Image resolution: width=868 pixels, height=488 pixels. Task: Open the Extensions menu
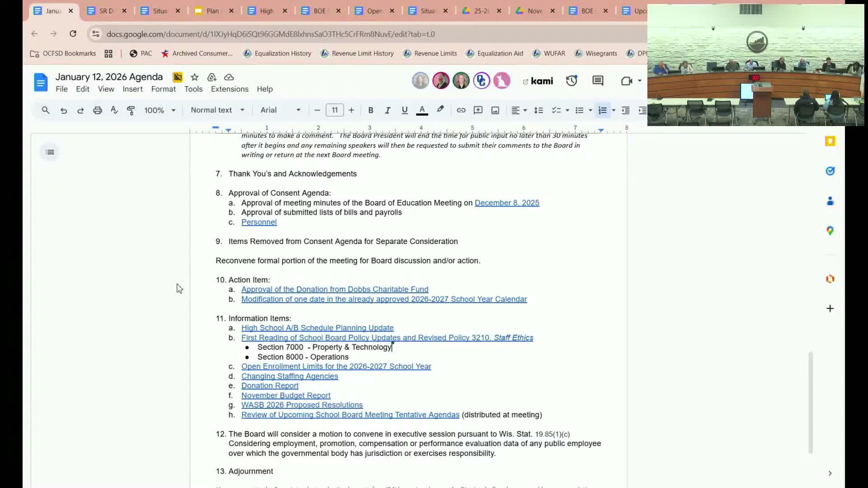coord(229,89)
